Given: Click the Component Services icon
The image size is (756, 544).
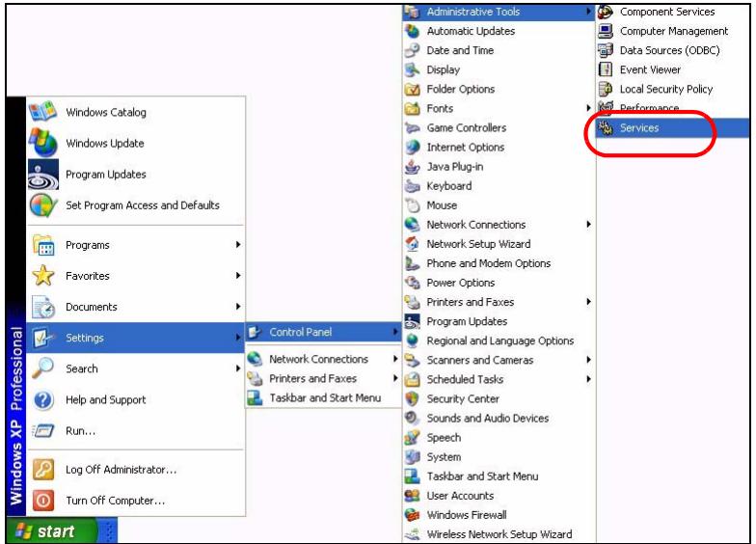Looking at the screenshot, I should tap(606, 12).
